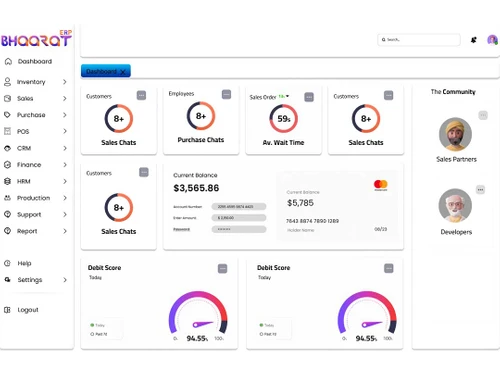Open the Dashboard home icon in sidebar
Image resolution: width=500 pixels, height=375 pixels.
[8, 61]
